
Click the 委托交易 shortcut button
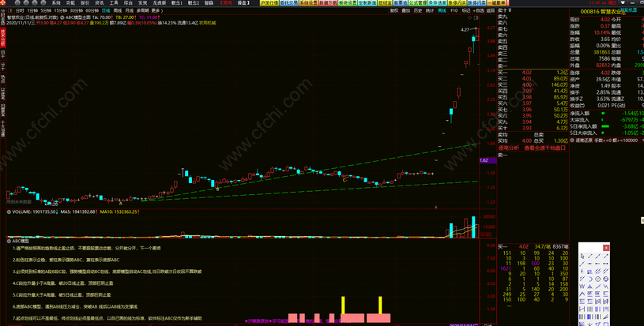pos(289,3)
